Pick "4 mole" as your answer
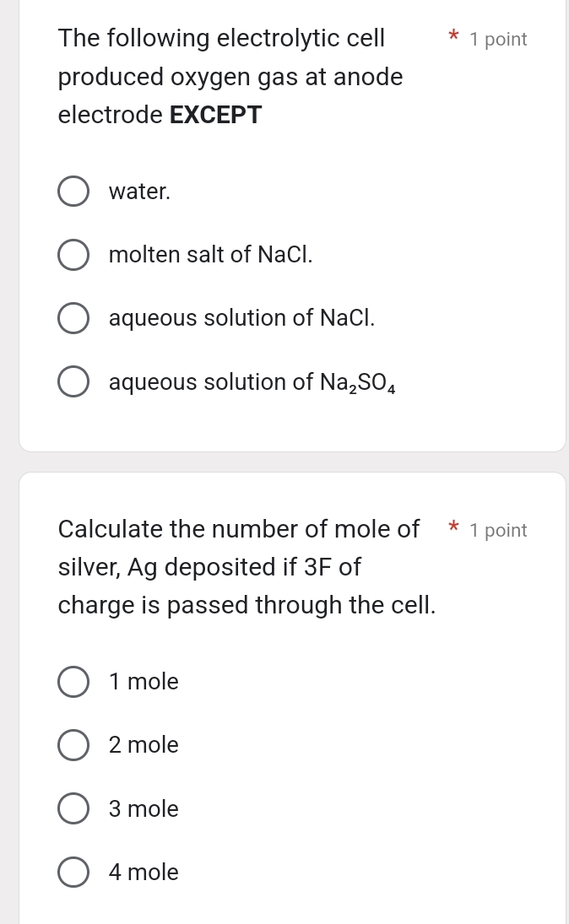Viewport: 569px width, 924px height. click(73, 872)
